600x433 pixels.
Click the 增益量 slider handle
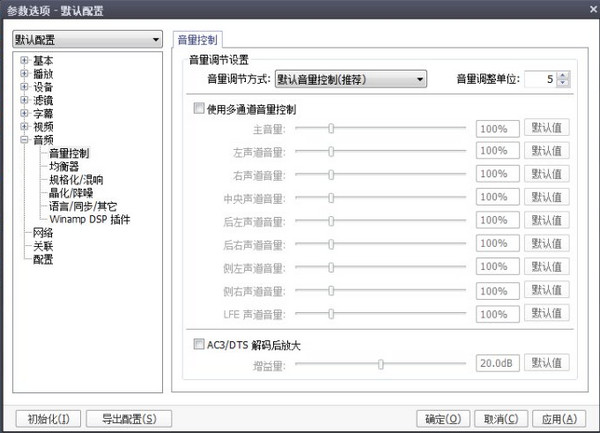pos(380,364)
